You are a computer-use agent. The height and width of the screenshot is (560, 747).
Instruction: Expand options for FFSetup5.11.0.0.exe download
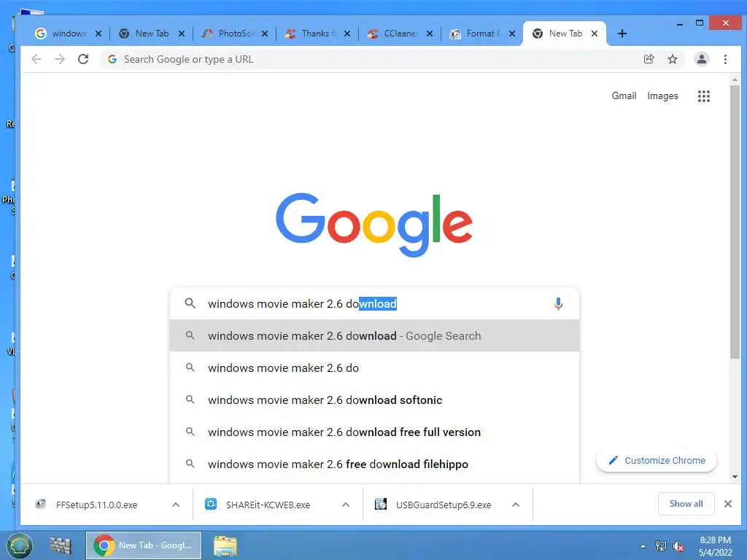[x=176, y=505]
